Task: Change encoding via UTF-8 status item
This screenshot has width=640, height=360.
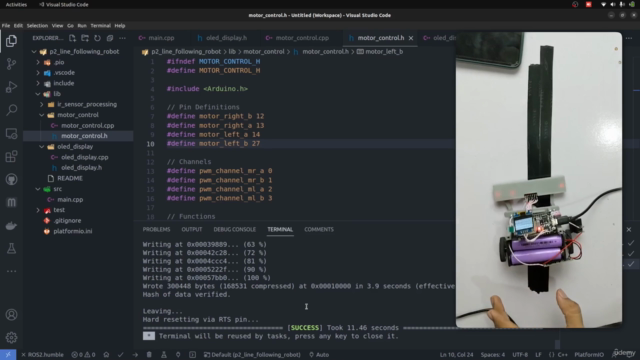Action: tap(520, 355)
